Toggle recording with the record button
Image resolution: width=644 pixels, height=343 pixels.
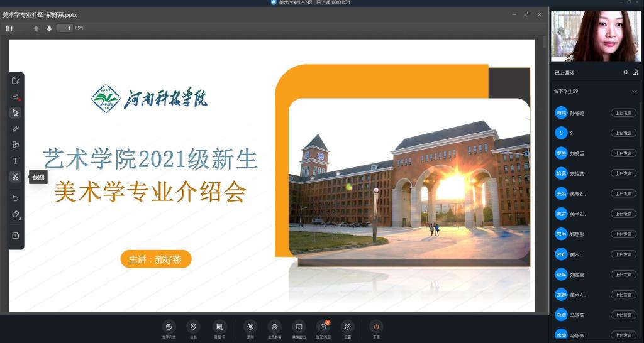pos(250,327)
